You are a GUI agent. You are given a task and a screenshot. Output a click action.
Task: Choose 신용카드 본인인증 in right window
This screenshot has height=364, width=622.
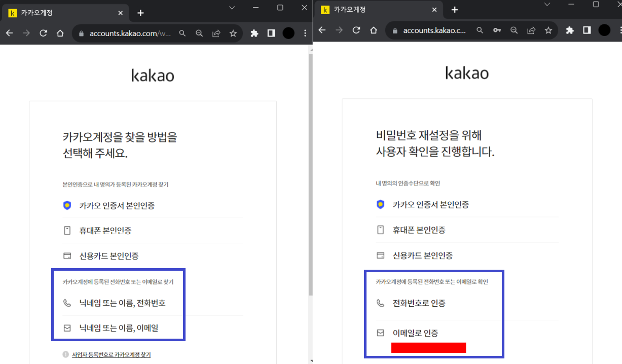pyautogui.click(x=467, y=256)
